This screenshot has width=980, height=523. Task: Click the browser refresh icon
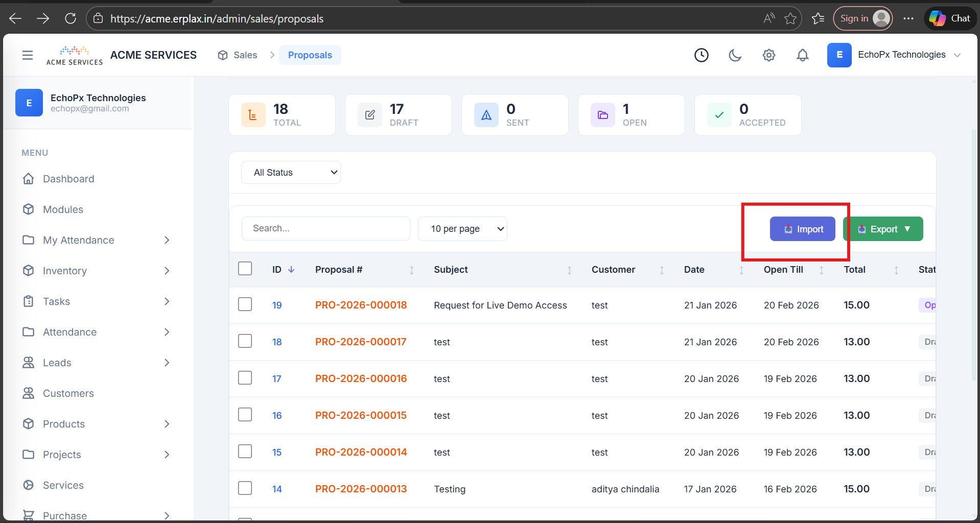71,18
